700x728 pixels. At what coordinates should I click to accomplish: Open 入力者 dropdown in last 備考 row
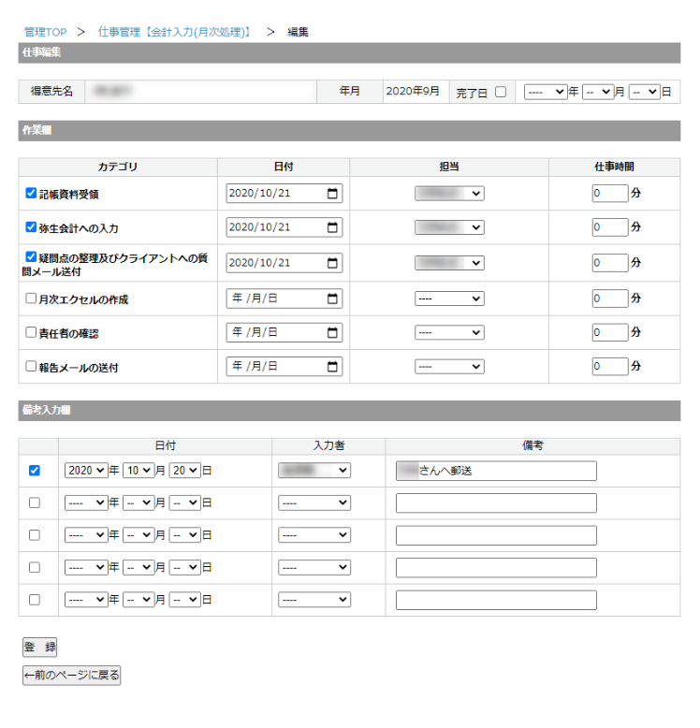tap(314, 600)
